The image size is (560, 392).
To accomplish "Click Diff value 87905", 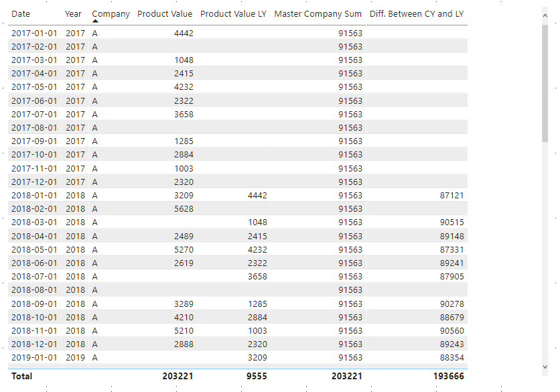I will tap(451, 277).
